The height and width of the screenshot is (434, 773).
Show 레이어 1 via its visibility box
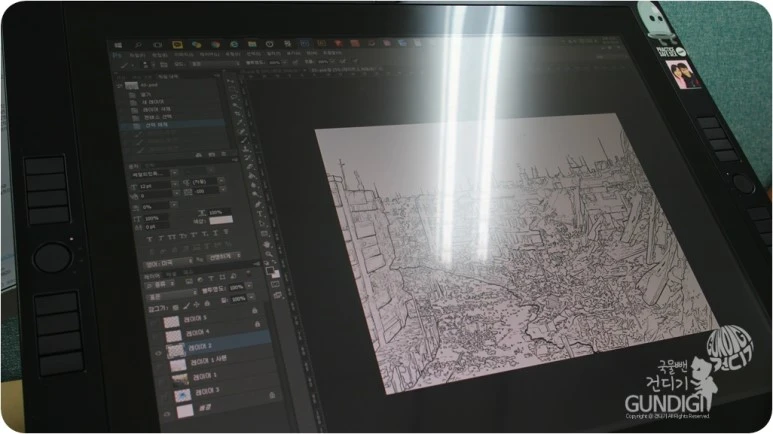(x=161, y=381)
